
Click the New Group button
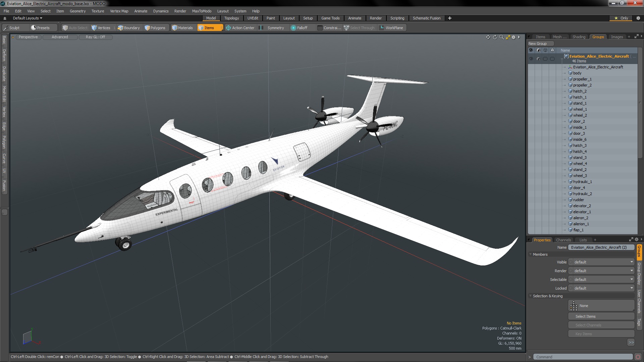tap(540, 44)
